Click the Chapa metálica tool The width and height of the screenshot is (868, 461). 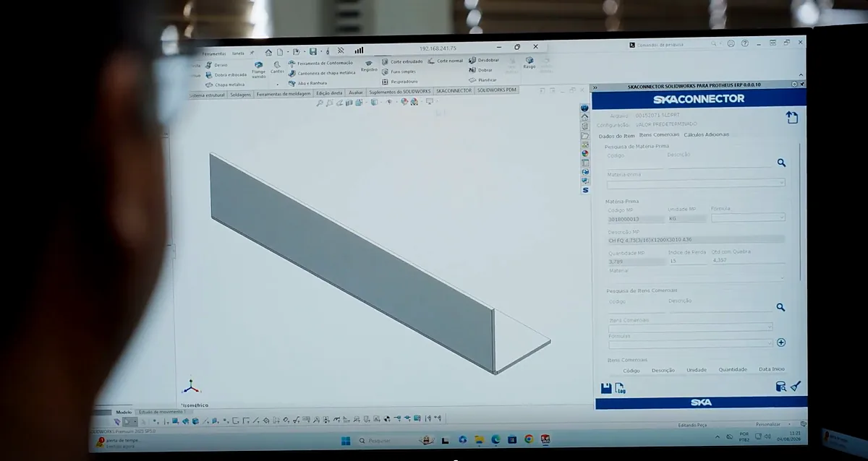(224, 85)
